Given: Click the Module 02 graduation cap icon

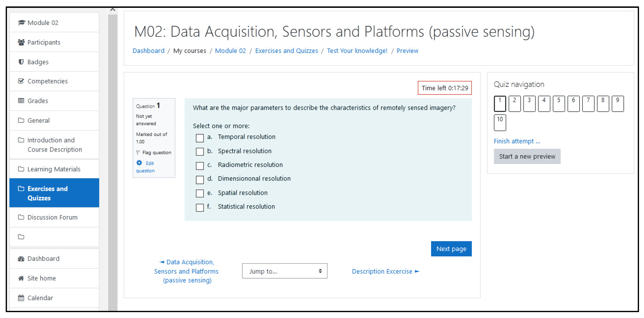Looking at the screenshot, I should pos(22,22).
